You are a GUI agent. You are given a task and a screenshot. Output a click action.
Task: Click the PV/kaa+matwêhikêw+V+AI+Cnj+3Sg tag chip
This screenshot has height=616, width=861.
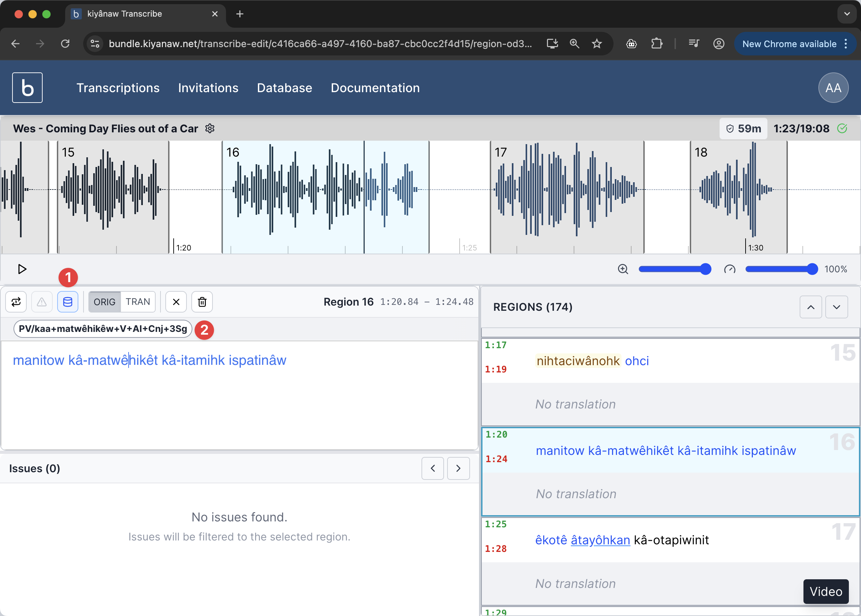coord(103,329)
